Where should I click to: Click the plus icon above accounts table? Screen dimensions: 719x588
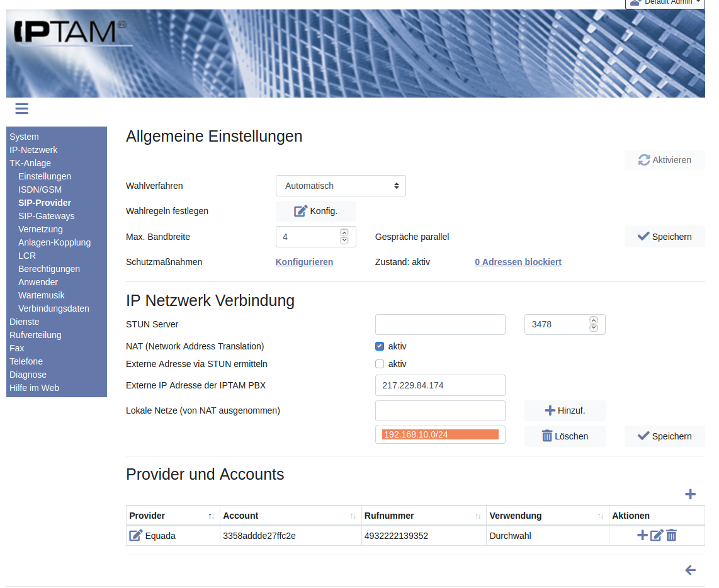[x=690, y=494]
